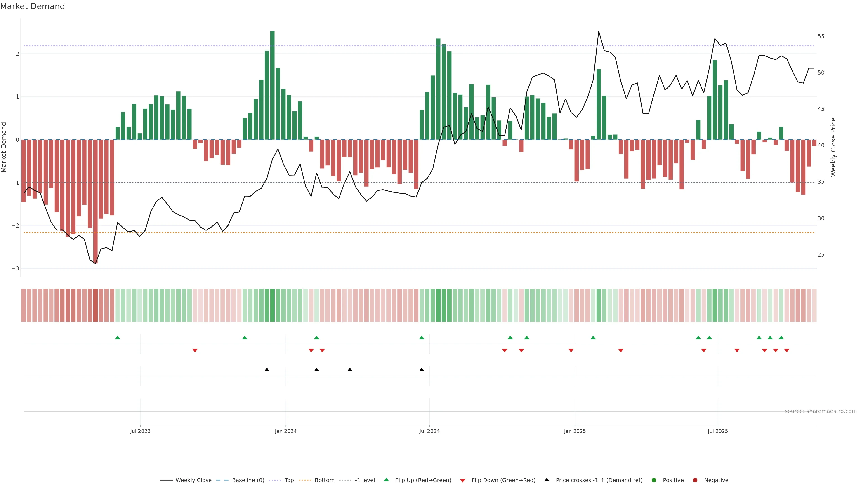The height and width of the screenshot is (488, 868).
Task: Click the black Price crosses -1 legend triangle
Action: (547, 480)
